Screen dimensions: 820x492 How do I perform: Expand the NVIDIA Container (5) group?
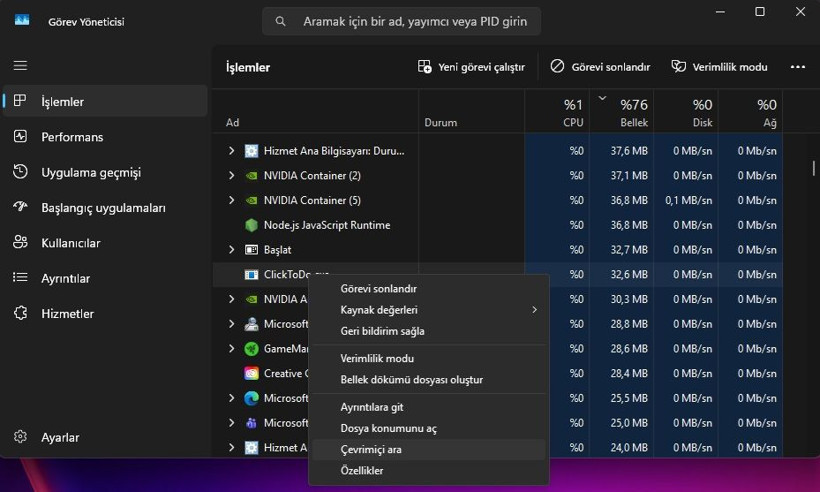coord(231,200)
